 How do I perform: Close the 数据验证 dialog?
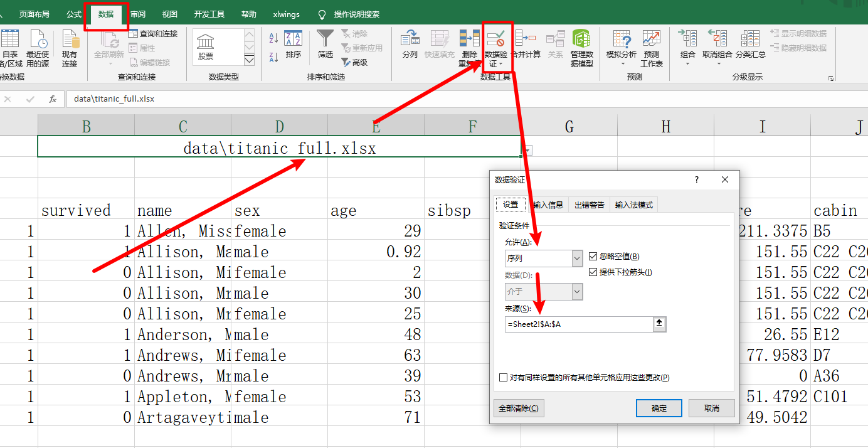coord(725,179)
